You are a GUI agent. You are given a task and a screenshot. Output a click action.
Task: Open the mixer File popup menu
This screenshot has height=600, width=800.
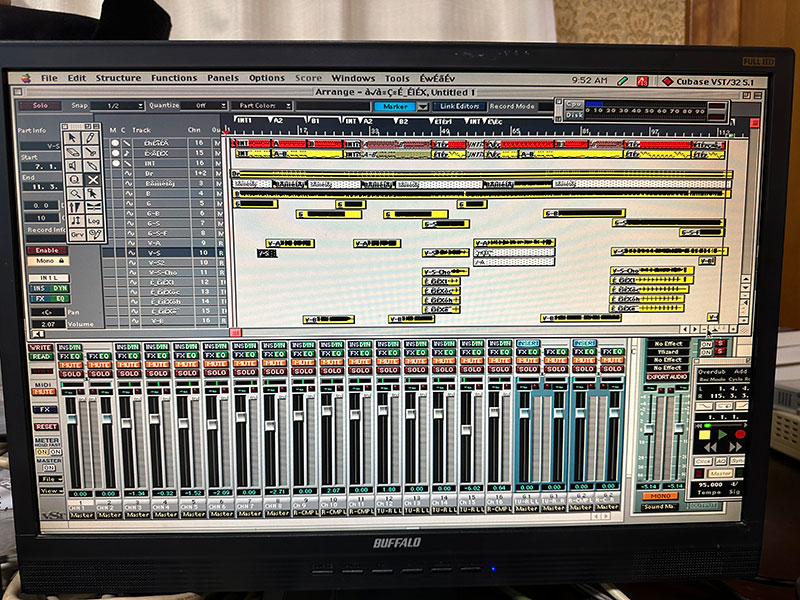point(51,479)
